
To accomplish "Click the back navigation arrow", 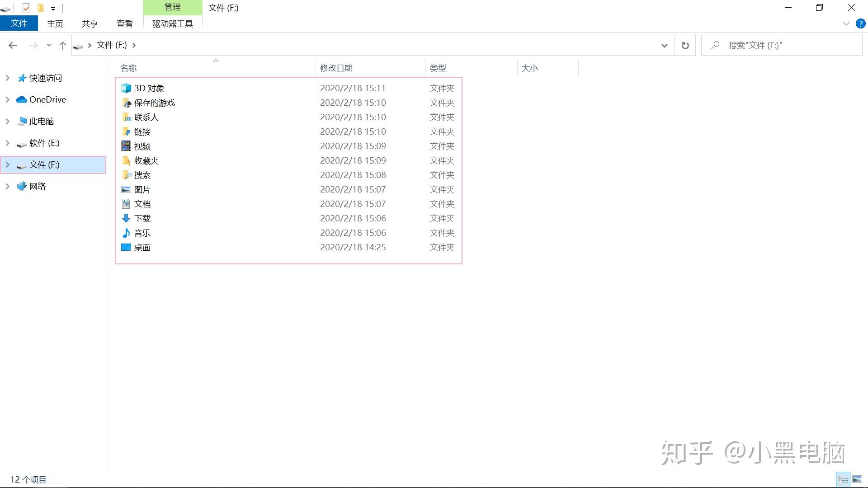I will coord(13,45).
